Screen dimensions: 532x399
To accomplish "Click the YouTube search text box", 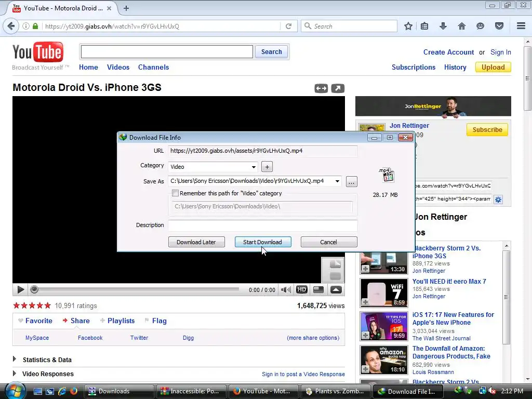I will coord(167,52).
